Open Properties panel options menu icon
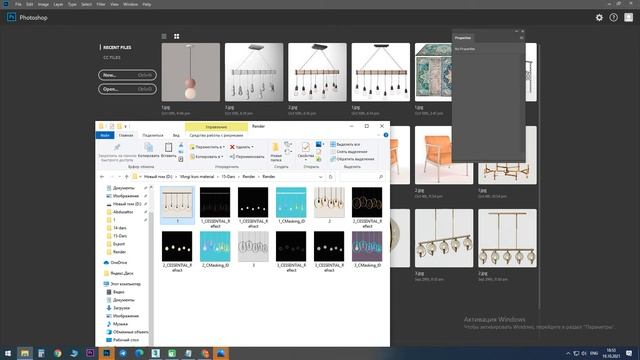Viewport: 640px width, 360px height. (521, 38)
